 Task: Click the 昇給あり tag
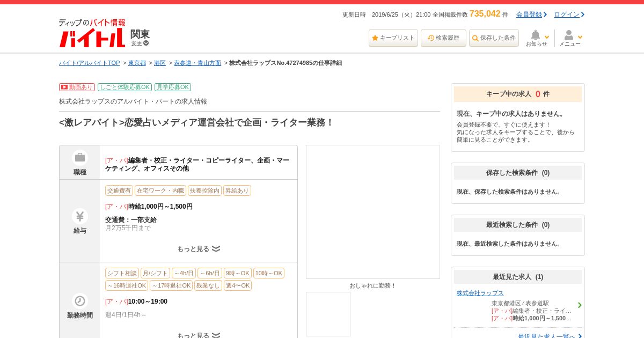[x=237, y=190]
